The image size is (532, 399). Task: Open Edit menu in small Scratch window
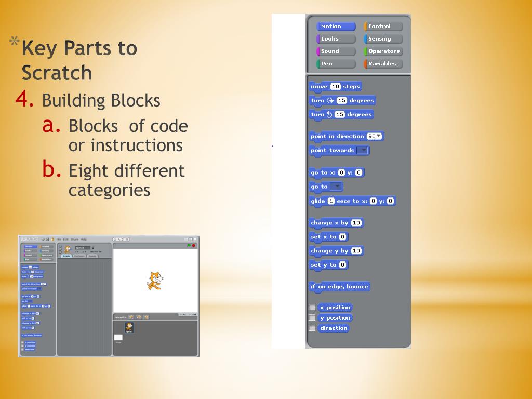[x=66, y=240]
